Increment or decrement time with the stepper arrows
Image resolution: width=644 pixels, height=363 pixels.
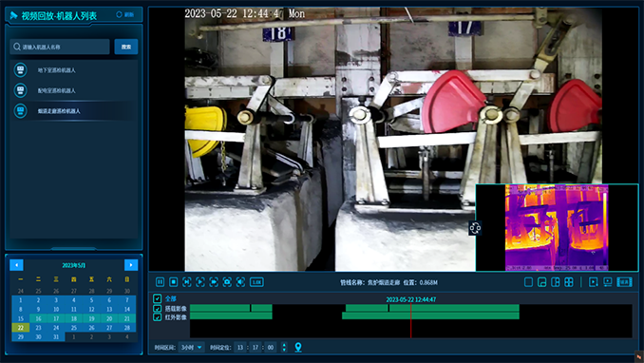coord(284,348)
